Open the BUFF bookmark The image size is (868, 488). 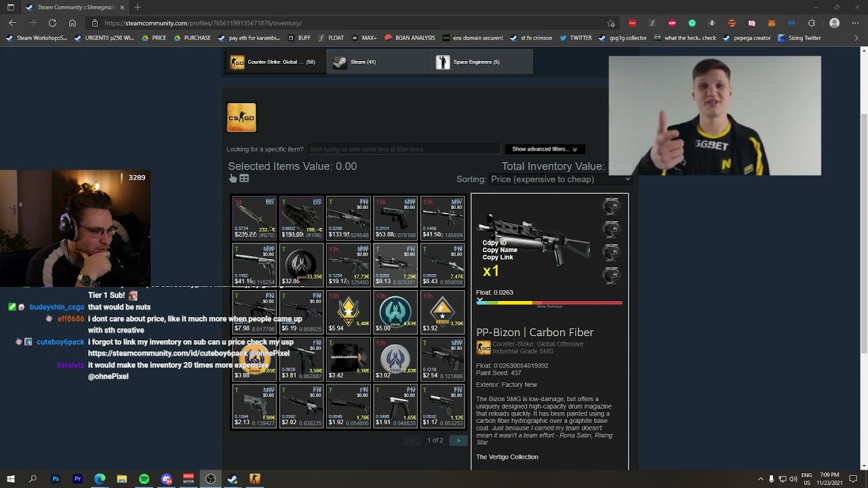pyautogui.click(x=299, y=38)
